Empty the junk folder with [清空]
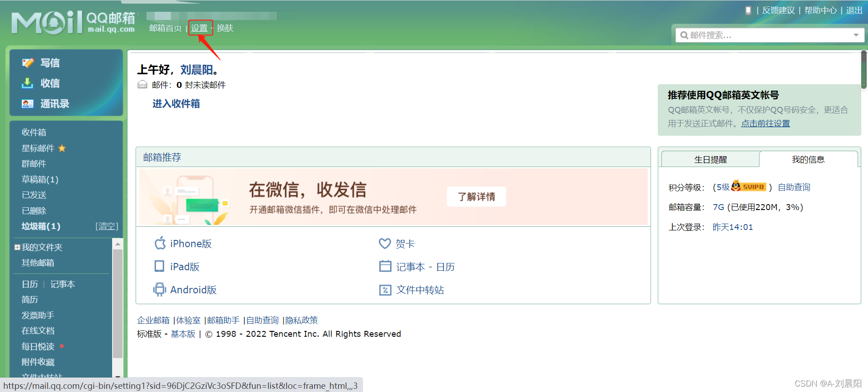This screenshot has width=868, height=392. coord(107,226)
